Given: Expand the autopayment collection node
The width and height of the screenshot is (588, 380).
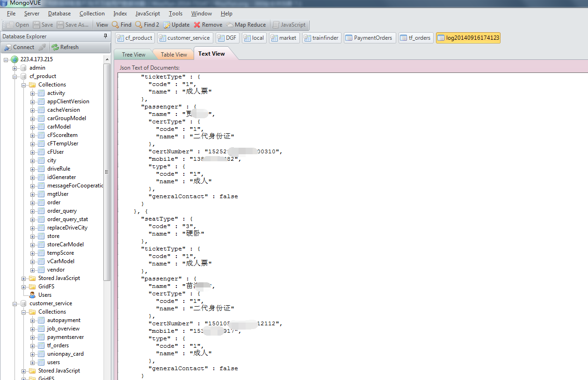Looking at the screenshot, I should [x=33, y=320].
